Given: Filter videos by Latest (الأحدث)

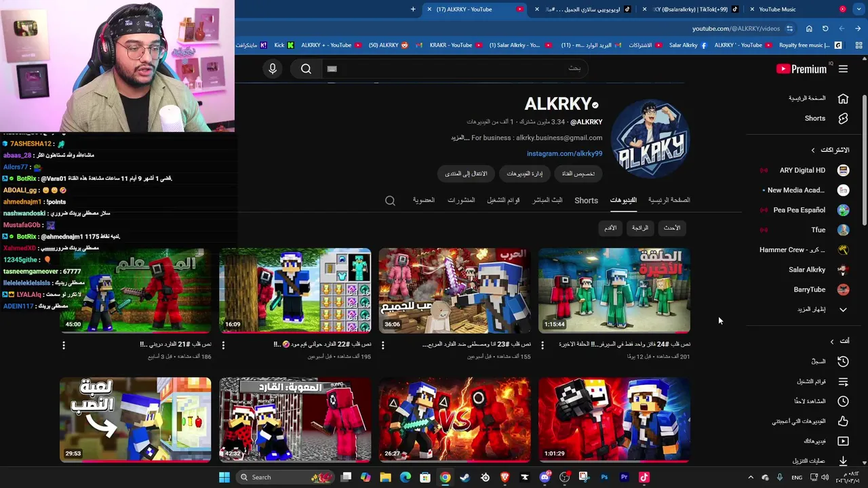Looking at the screenshot, I should (672, 228).
